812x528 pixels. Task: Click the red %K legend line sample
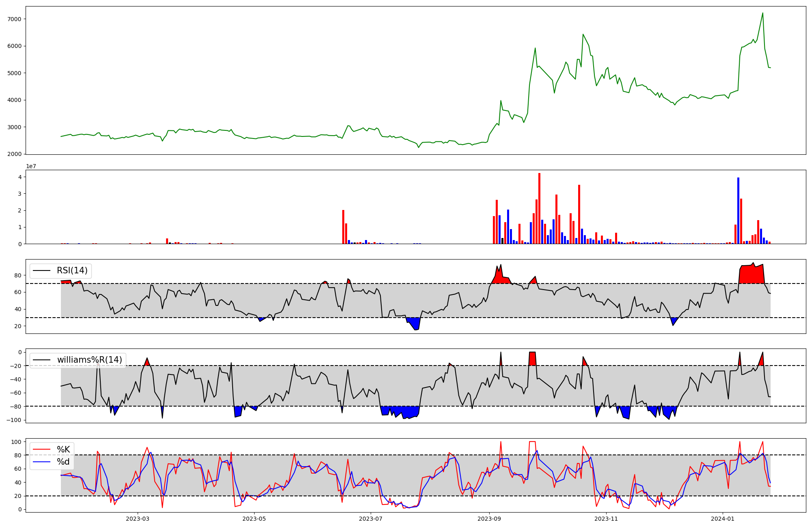(x=42, y=450)
